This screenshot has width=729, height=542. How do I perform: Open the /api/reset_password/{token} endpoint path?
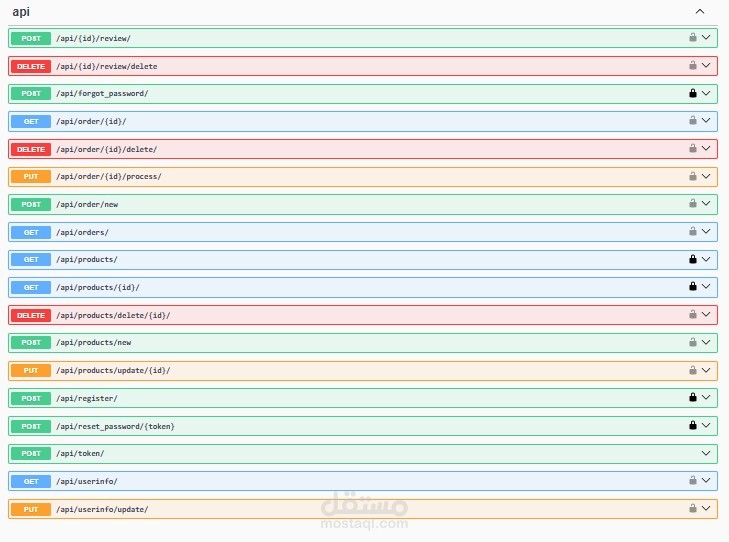tap(115, 426)
